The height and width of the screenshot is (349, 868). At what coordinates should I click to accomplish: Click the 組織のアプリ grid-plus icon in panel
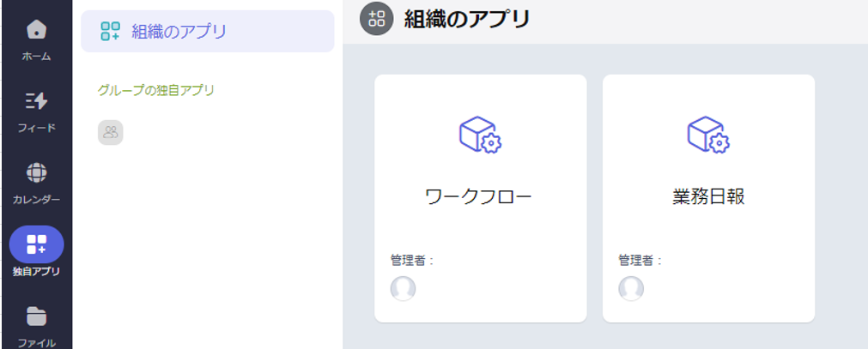[x=110, y=31]
